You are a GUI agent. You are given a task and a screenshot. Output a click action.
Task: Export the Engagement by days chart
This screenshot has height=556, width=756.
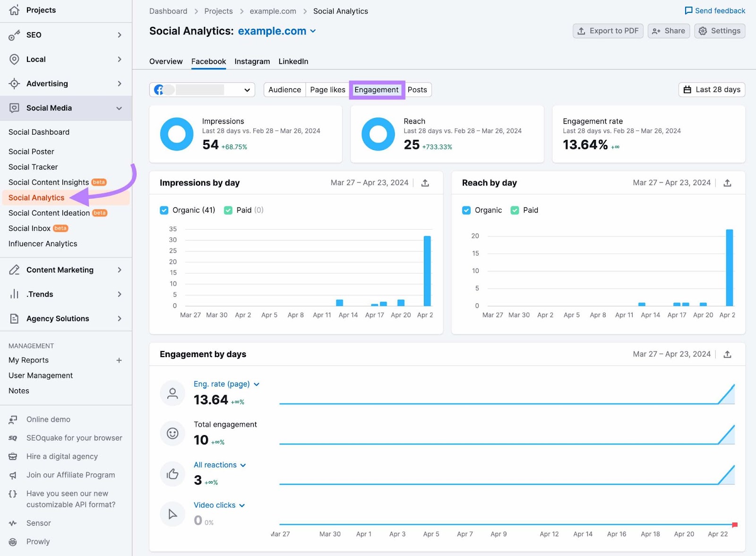727,354
